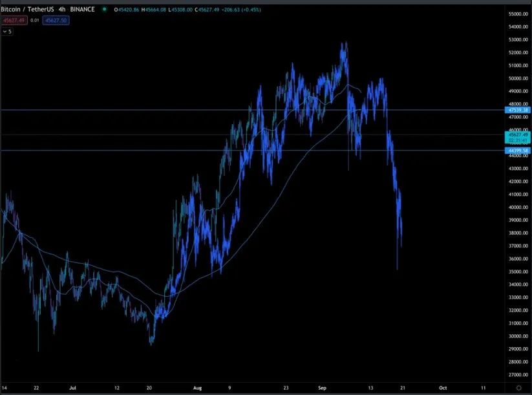Click the teal current price label 45627.49
The image size is (532, 395).
[x=516, y=134]
